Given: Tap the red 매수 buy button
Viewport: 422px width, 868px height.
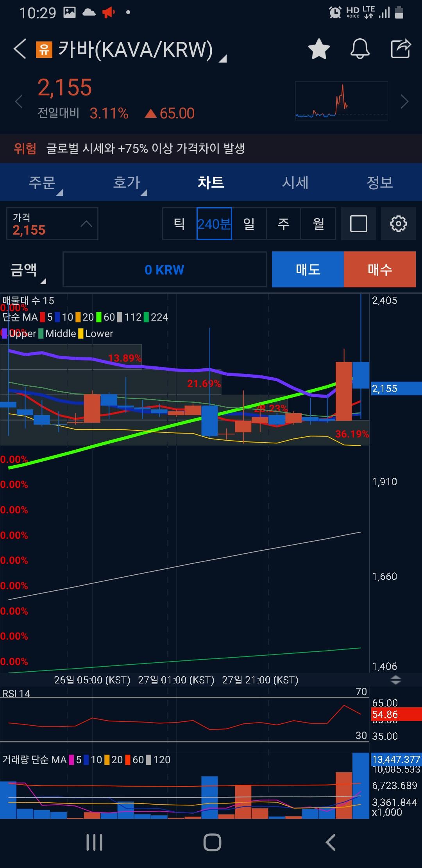Looking at the screenshot, I should [x=380, y=269].
